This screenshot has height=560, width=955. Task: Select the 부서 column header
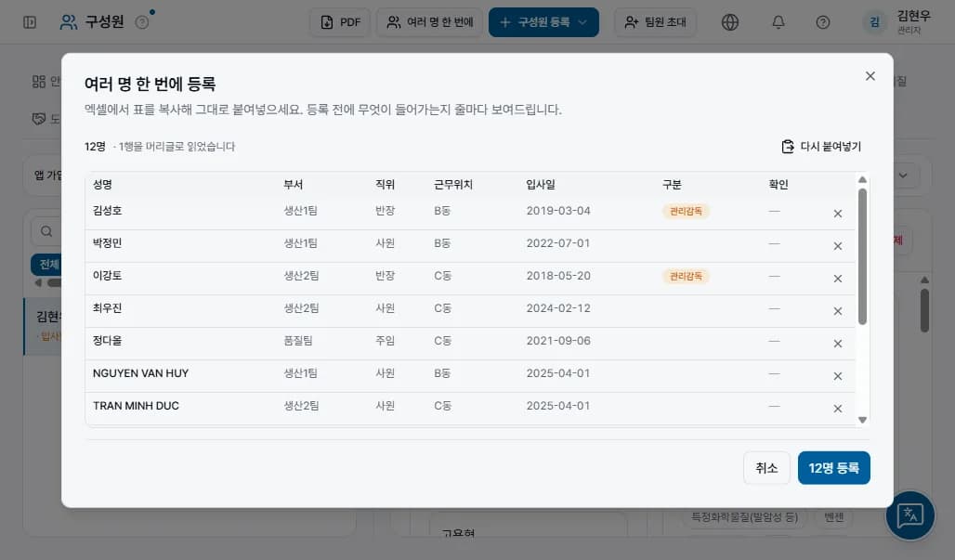(x=293, y=185)
